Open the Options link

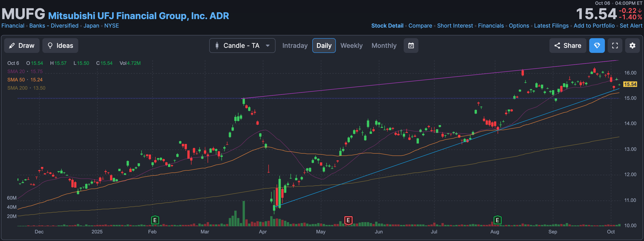click(519, 26)
